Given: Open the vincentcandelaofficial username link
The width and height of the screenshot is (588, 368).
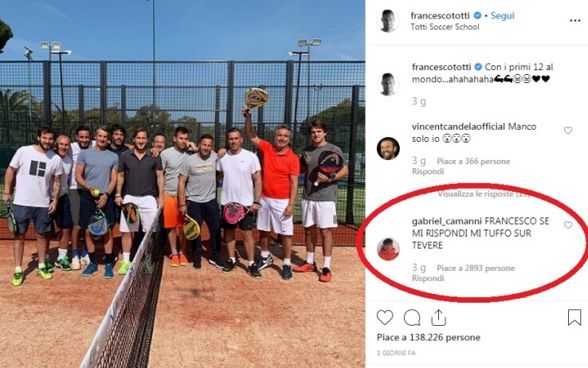Looking at the screenshot, I should click(458, 127).
